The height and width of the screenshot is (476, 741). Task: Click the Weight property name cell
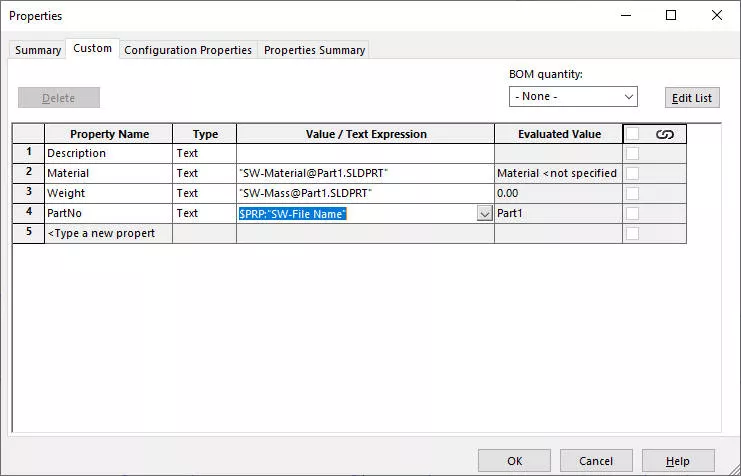pyautogui.click(x=108, y=193)
